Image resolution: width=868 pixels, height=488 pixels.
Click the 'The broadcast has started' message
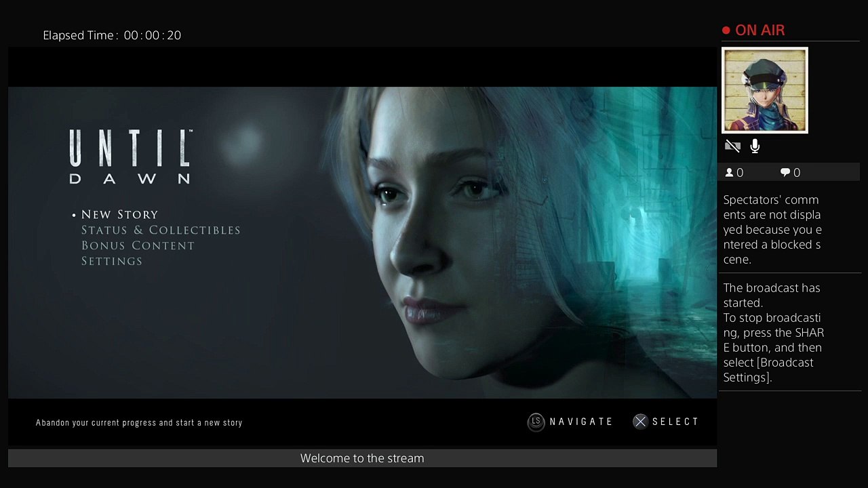point(774,333)
